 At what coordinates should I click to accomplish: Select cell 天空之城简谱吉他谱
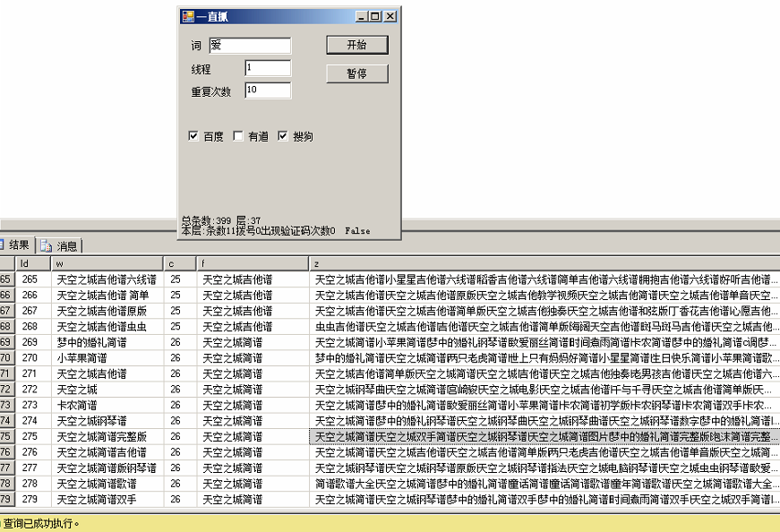point(107,452)
